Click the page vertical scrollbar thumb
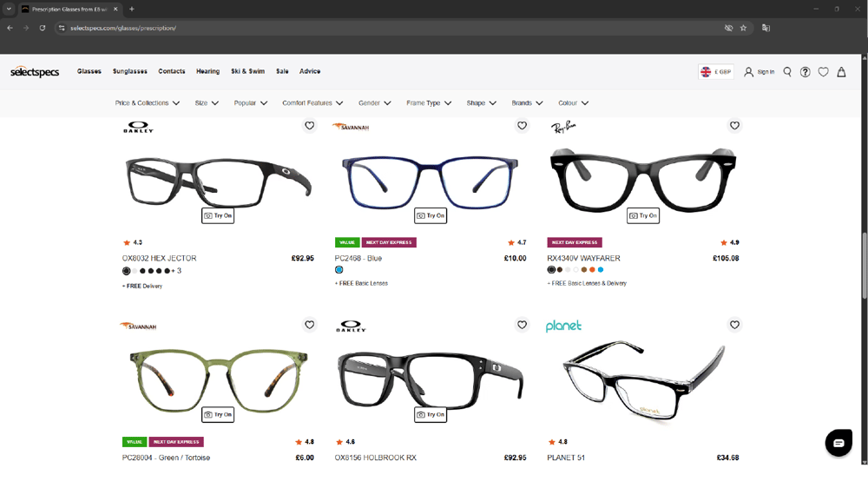Image resolution: width=868 pixels, height=488 pixels. click(865, 266)
